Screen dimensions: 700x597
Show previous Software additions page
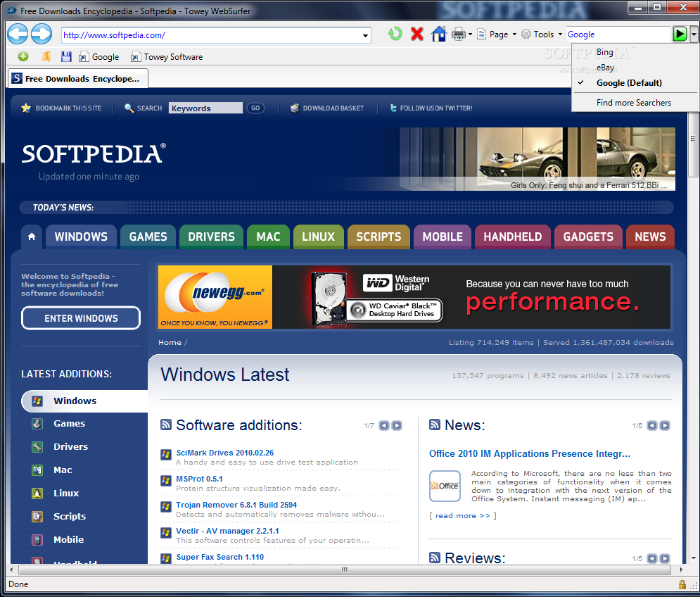click(384, 425)
